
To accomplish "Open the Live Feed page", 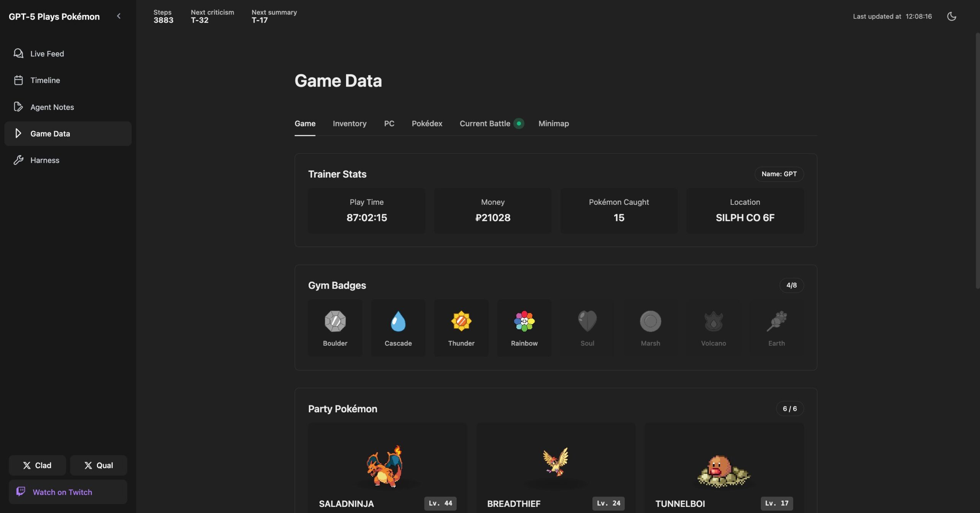I will pyautogui.click(x=68, y=54).
